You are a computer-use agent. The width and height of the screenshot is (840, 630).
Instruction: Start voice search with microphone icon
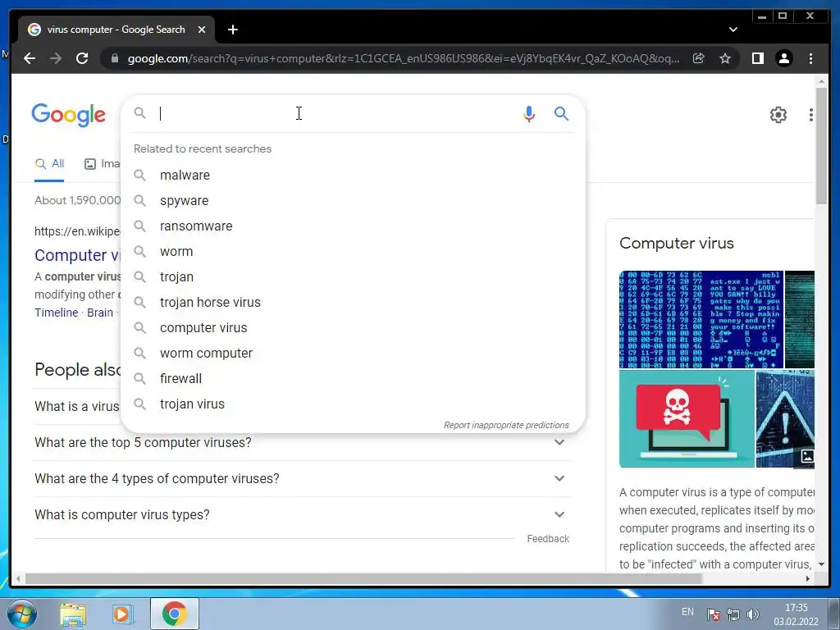coord(529,113)
